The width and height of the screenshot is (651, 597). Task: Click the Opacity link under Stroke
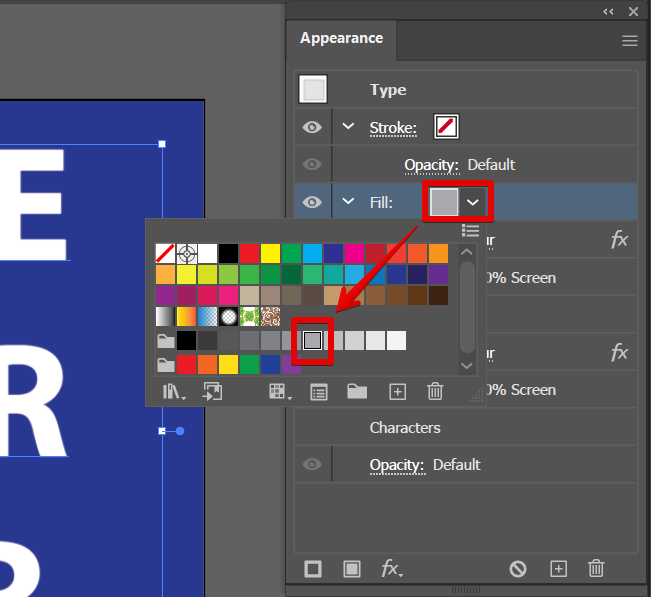pos(431,165)
